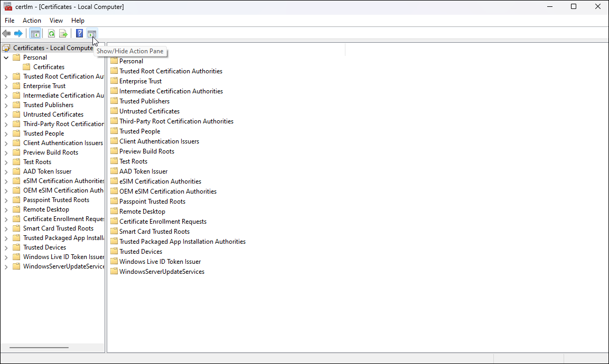Toggle the Show/Hide Console Tree button
Image resolution: width=609 pixels, height=364 pixels.
[x=35, y=33]
